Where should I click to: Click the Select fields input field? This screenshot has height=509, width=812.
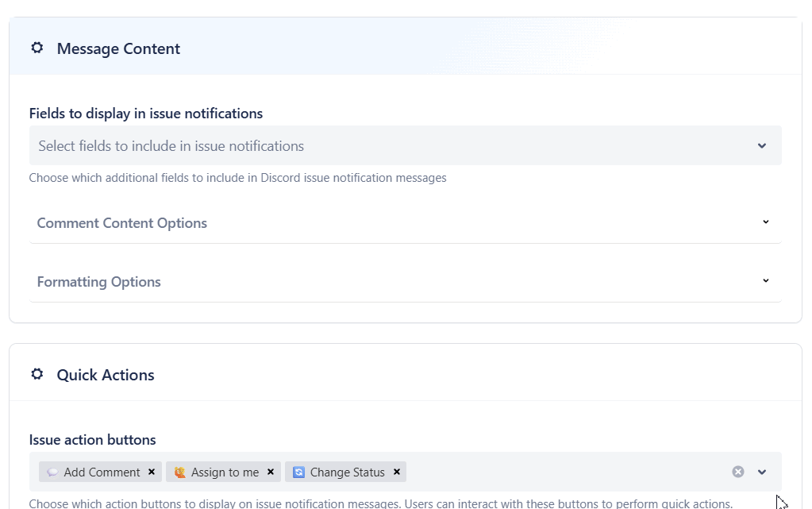tap(317, 145)
